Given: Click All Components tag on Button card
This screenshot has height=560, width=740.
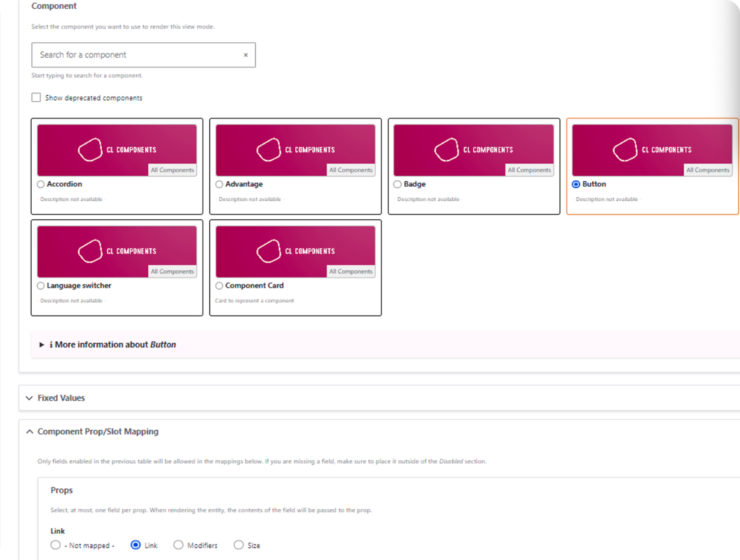Looking at the screenshot, I should [x=707, y=170].
